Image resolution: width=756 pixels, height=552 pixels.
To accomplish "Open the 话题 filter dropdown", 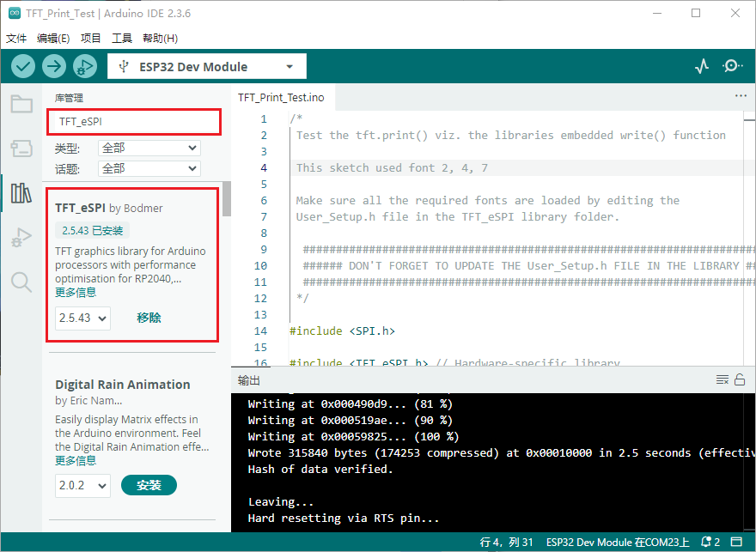I will pos(149,168).
